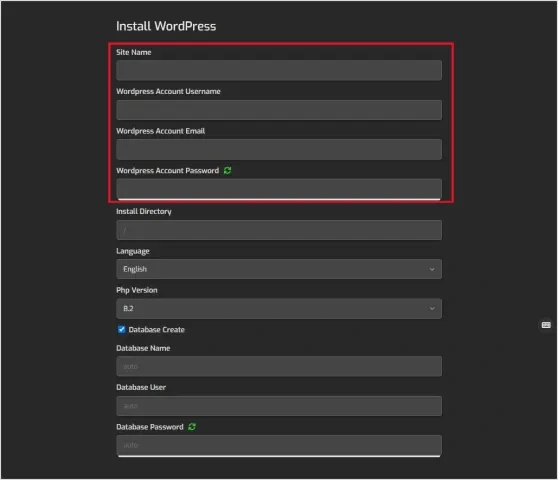Click the Wordpress Account Email label

(160, 131)
